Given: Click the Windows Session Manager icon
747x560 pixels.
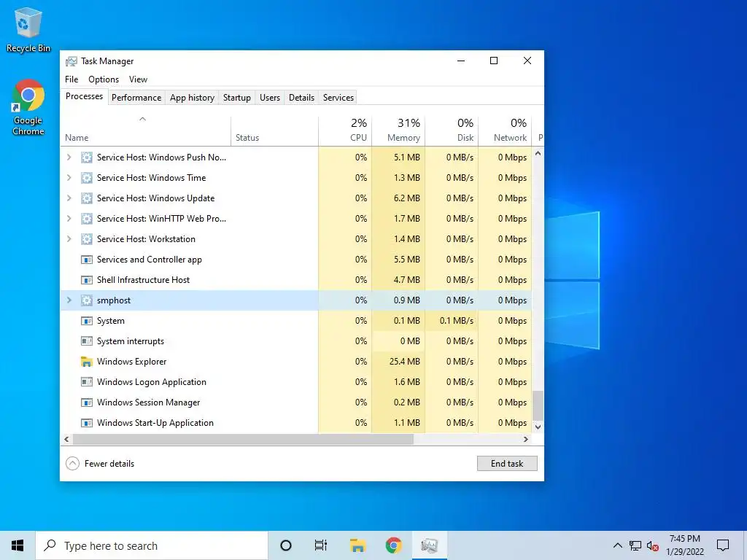Looking at the screenshot, I should [87, 402].
